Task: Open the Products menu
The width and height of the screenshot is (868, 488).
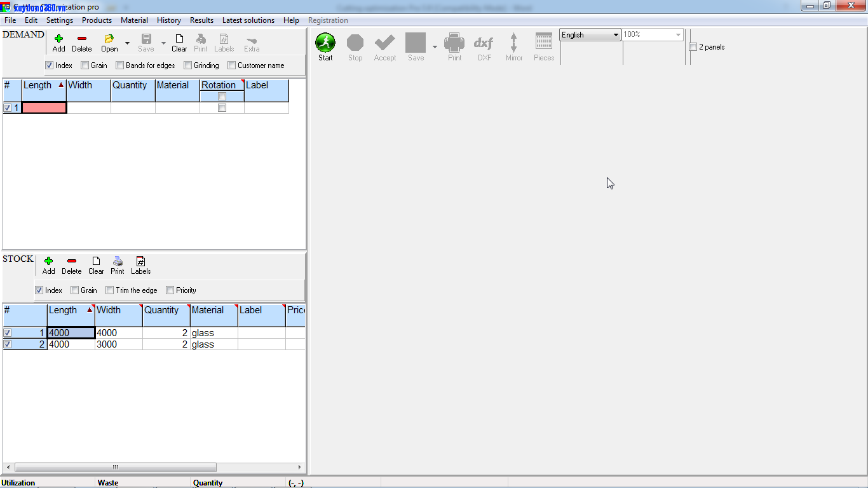Action: tap(97, 20)
